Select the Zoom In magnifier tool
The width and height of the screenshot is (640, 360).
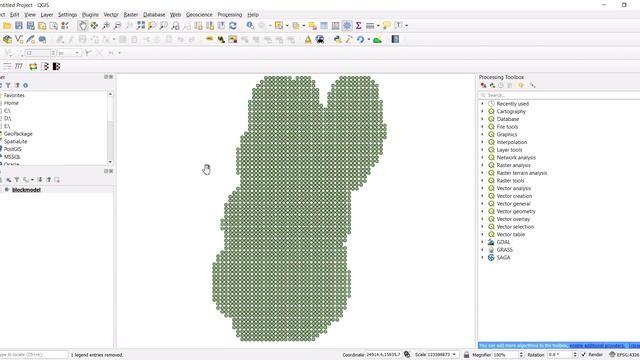point(106,26)
